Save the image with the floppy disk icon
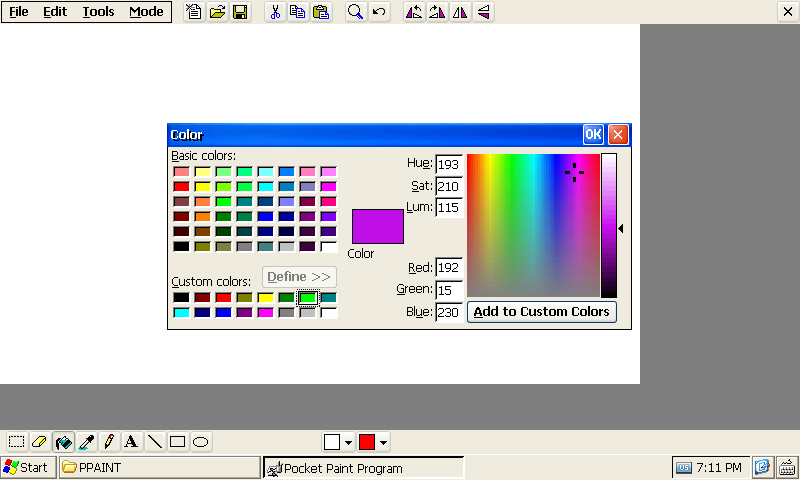Viewport: 800px width, 480px height. pos(240,12)
